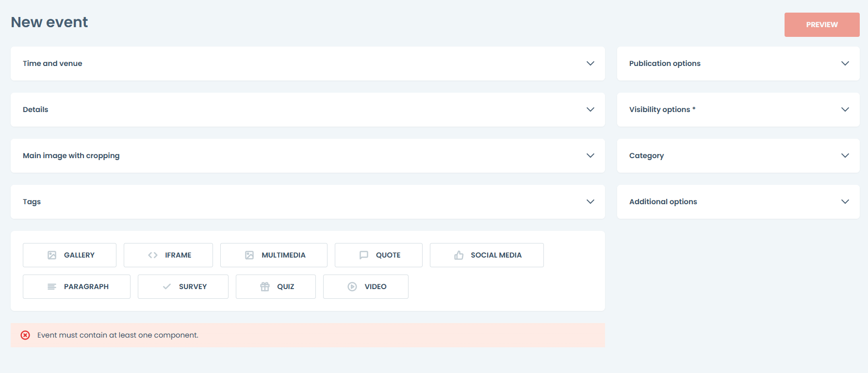Open the Preview button
This screenshot has height=373, width=868.
[822, 25]
